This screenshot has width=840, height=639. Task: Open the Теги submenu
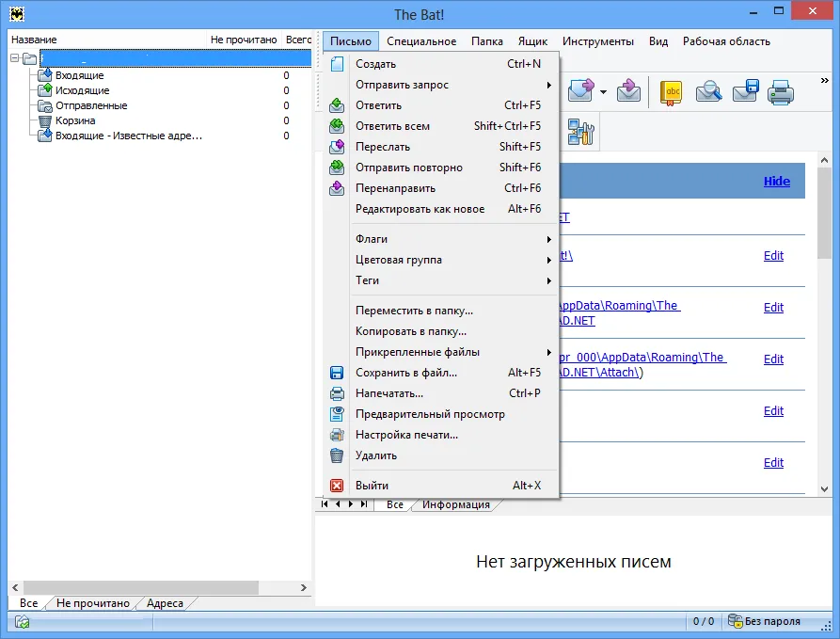pyautogui.click(x=441, y=280)
